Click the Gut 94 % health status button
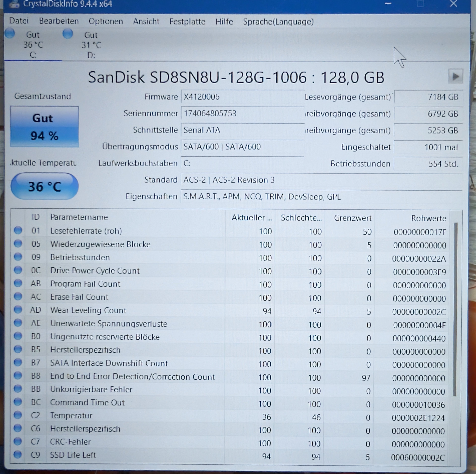The height and width of the screenshot is (474, 476). (45, 127)
